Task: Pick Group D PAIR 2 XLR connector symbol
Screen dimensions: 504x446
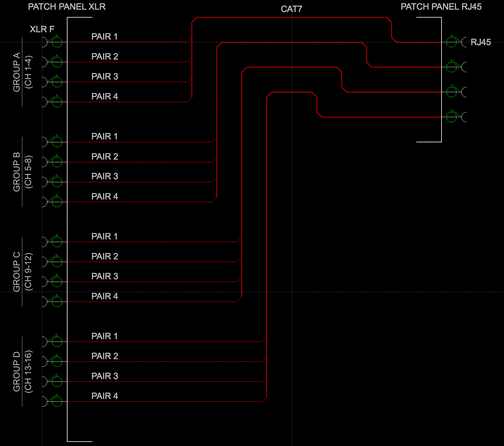Action: [52, 361]
